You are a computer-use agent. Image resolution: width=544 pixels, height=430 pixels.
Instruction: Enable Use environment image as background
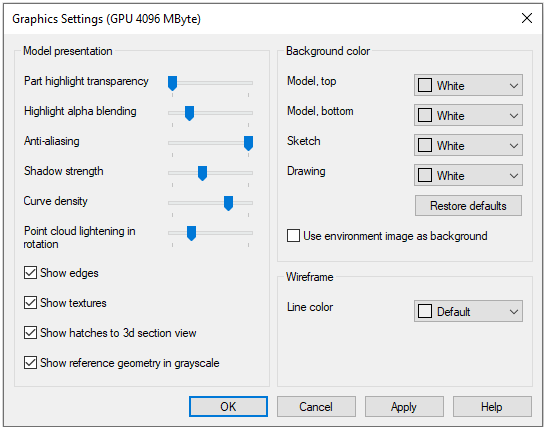(x=293, y=236)
